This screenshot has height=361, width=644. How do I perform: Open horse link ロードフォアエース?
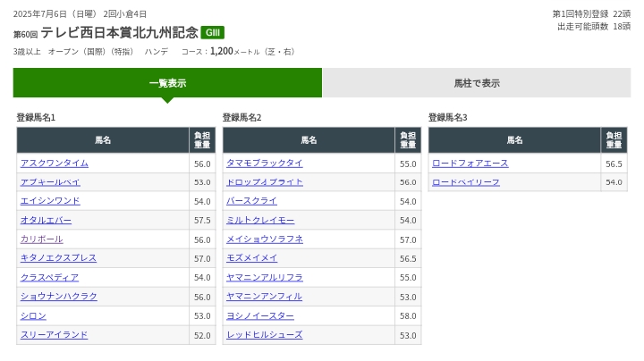[x=470, y=164]
